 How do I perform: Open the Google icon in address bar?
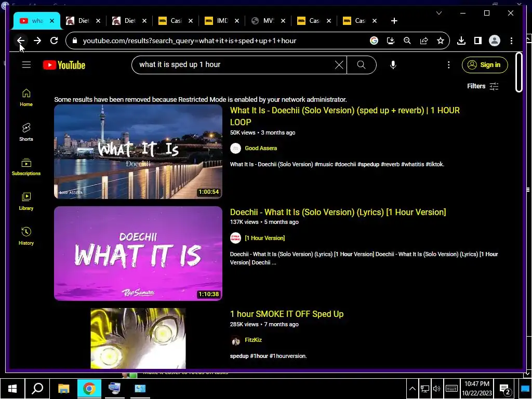click(x=374, y=41)
